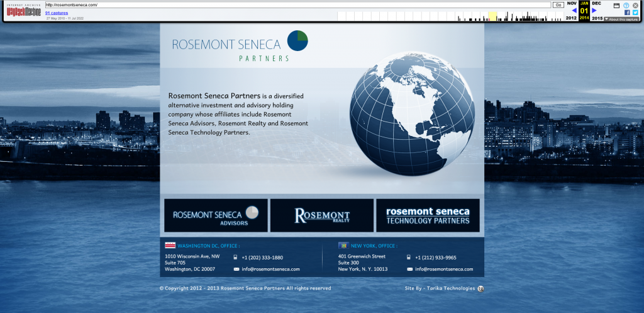Click the bold Rosemont Seneca Partners heading text
This screenshot has height=313, width=644.
[x=214, y=96]
